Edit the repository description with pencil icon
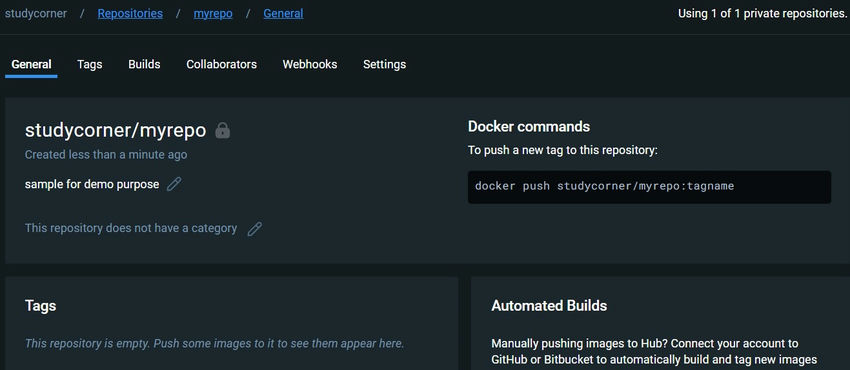The image size is (850, 370). pyautogui.click(x=174, y=184)
